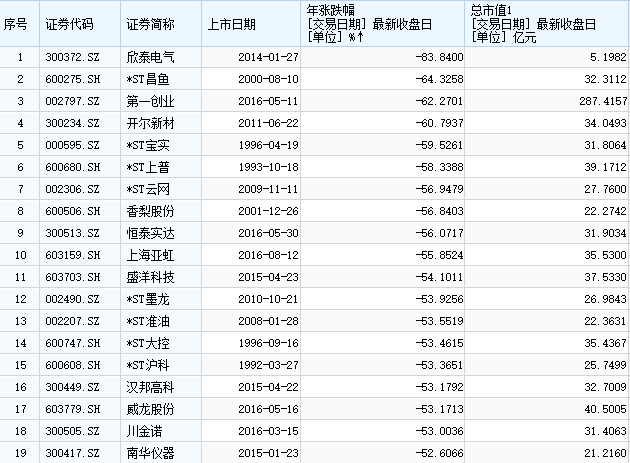Select the 序号 column header
Viewport: 630px width, 463px height.
click(19, 24)
